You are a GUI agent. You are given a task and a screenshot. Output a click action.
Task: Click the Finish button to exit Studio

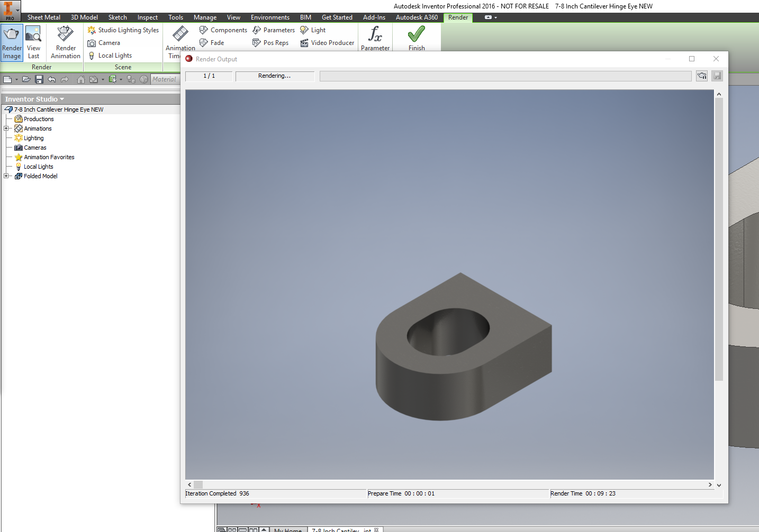click(416, 37)
